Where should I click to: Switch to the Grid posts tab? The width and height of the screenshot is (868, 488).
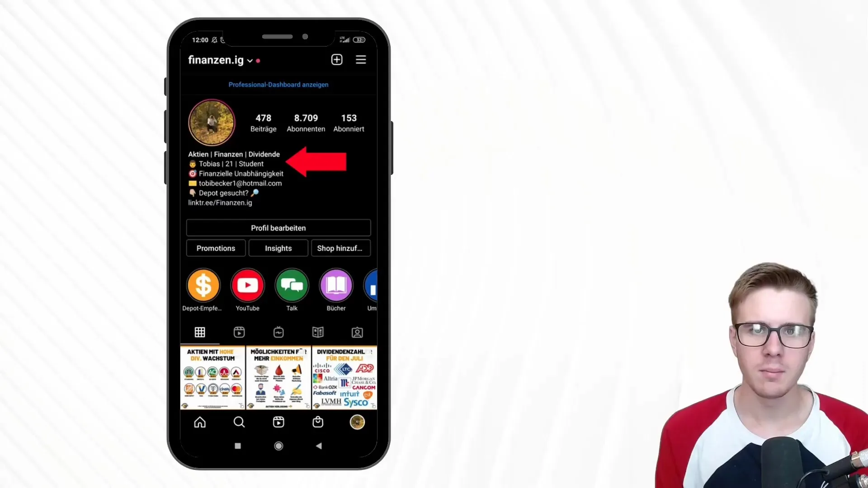click(200, 332)
